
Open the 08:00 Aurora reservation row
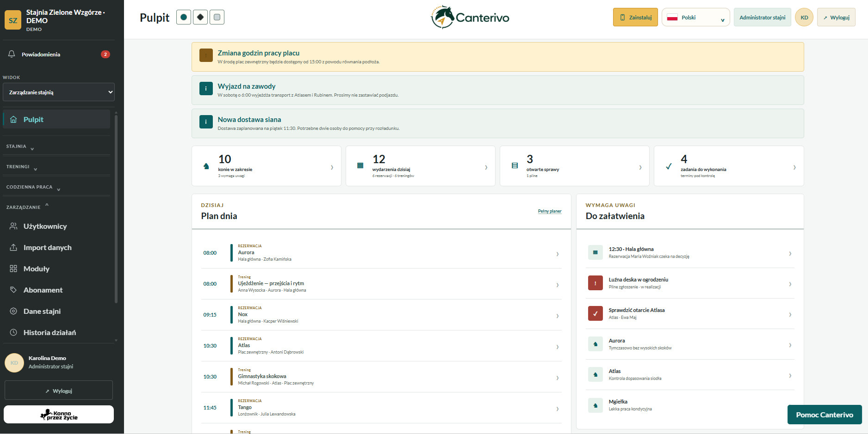coord(381,253)
